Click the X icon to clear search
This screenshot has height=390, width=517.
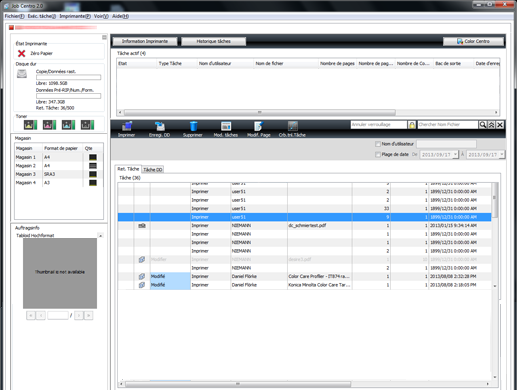(x=500, y=125)
